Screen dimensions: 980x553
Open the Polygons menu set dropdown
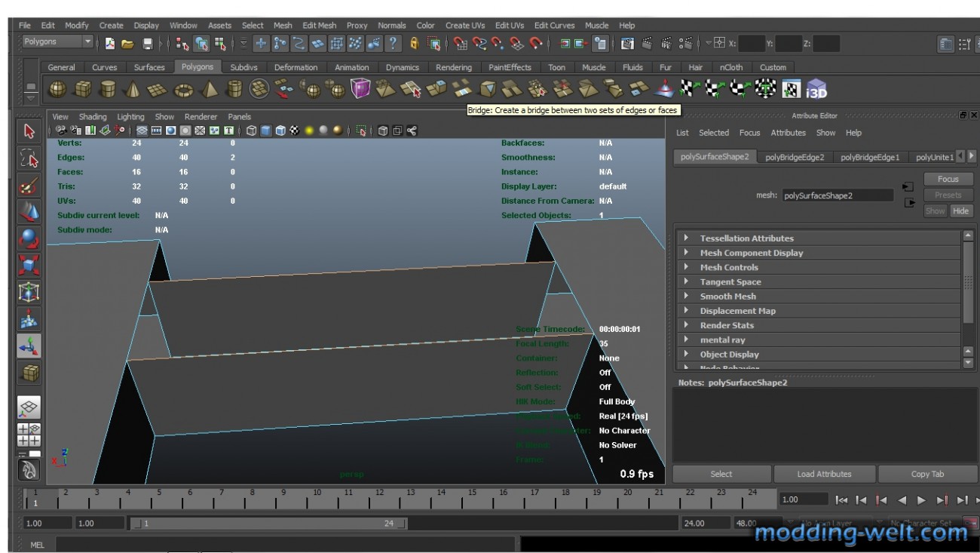pos(58,42)
